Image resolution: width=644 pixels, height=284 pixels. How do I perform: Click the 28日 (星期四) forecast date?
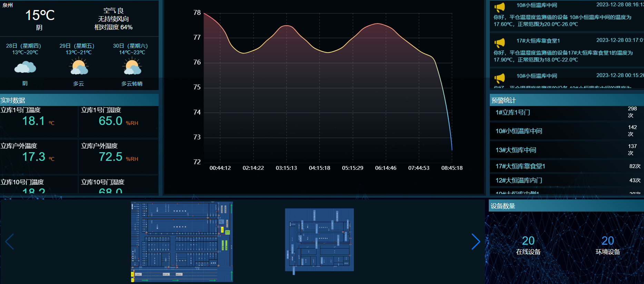coord(23,46)
